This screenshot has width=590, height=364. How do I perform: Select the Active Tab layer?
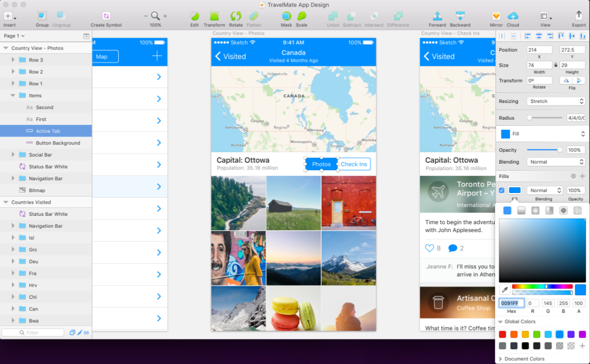coord(46,131)
